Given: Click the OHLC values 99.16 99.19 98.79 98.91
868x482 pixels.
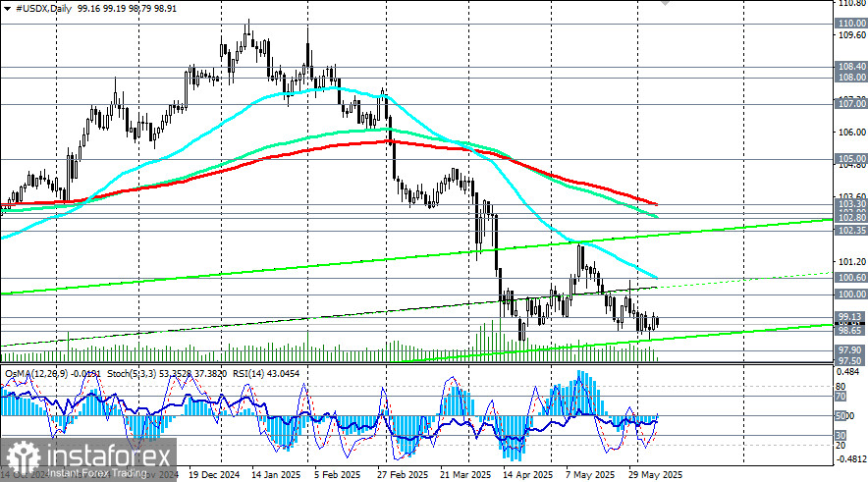Looking at the screenshot, I should point(128,9).
